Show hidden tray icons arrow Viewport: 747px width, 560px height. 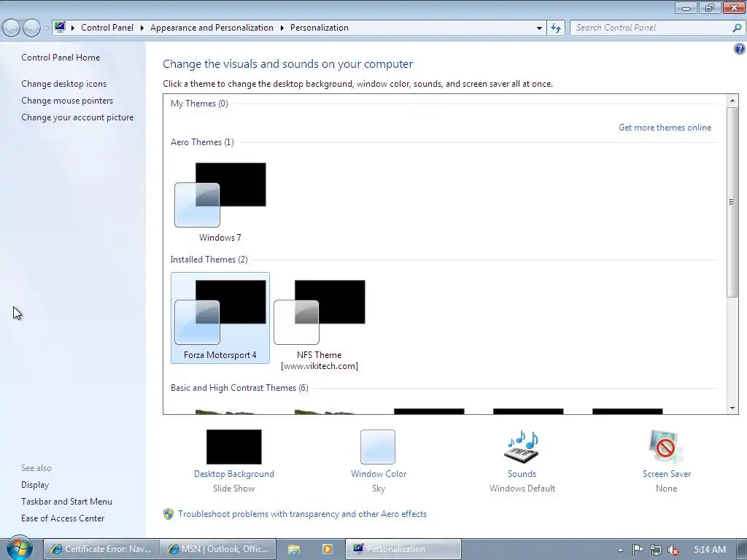pyautogui.click(x=620, y=550)
